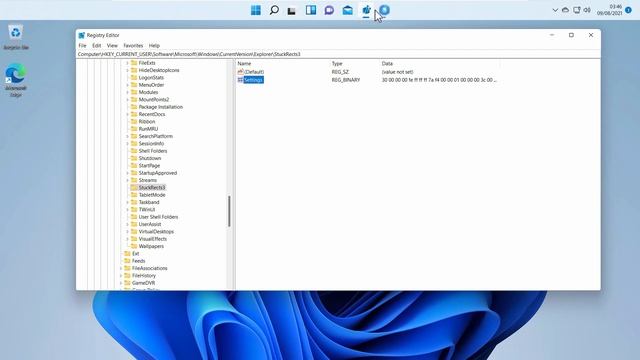Viewport: 640px width, 360px height.
Task: Select the VisualEffects key
Action: pyautogui.click(x=153, y=239)
